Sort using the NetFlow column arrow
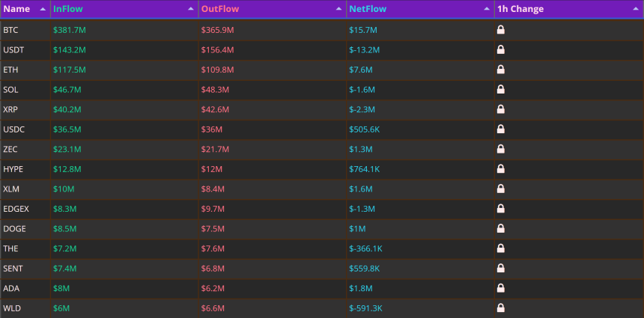 [487, 9]
